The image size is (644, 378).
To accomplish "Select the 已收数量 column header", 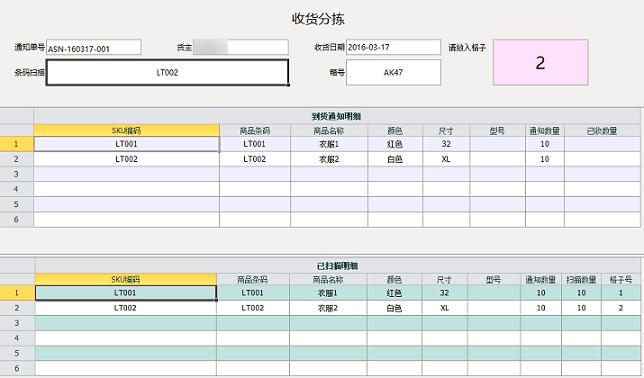I will pyautogui.click(x=602, y=131).
